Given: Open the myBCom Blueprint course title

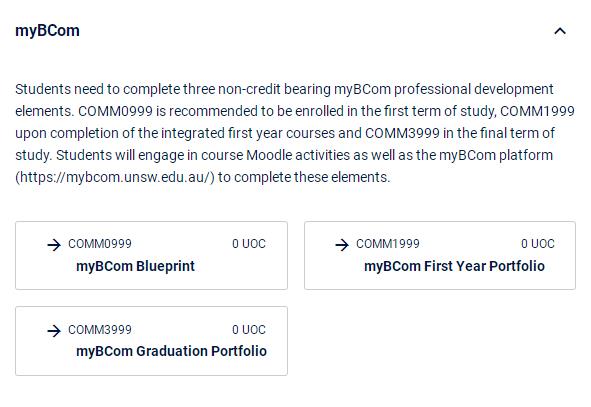Looking at the screenshot, I should pyautogui.click(x=135, y=266).
